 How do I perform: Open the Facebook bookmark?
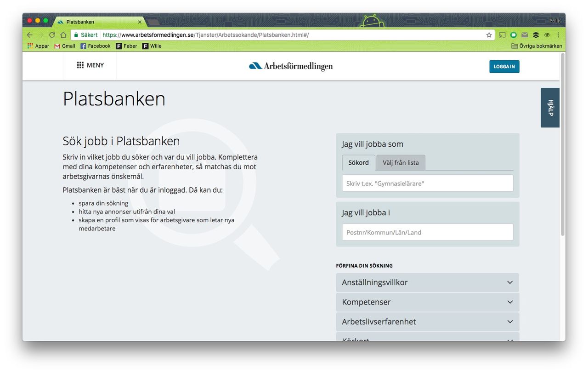coord(96,46)
